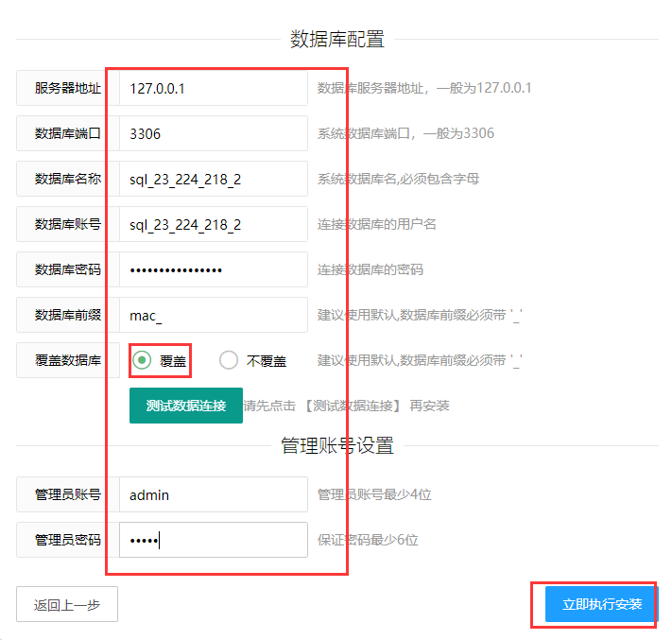Image resolution: width=672 pixels, height=640 pixels.
Task: Click the blue 立即执行安装 button
Action: click(601, 604)
